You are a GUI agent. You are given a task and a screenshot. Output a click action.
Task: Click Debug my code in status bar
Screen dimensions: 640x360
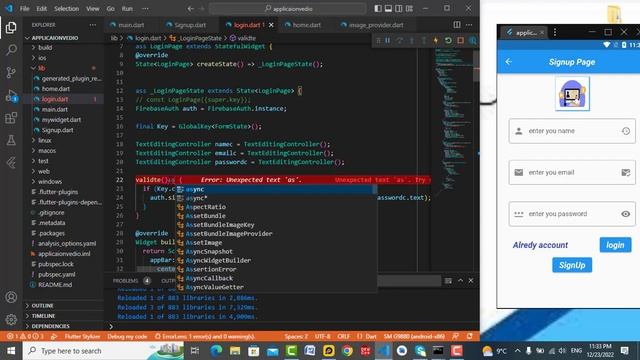click(127, 336)
